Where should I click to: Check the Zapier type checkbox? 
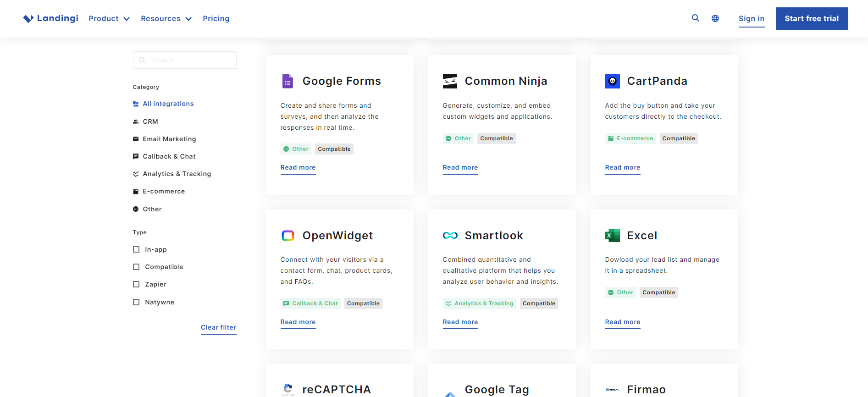136,284
